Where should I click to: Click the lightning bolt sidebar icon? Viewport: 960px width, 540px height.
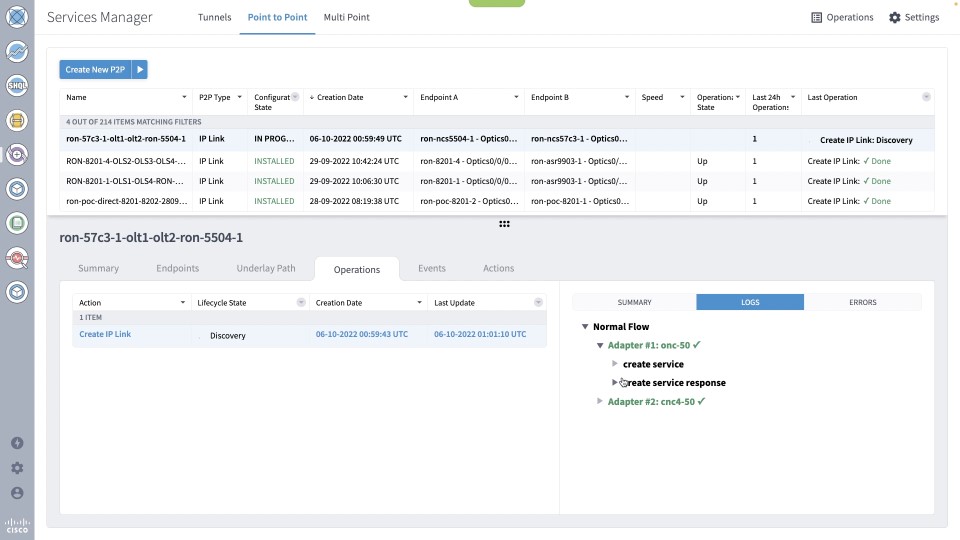point(17,443)
